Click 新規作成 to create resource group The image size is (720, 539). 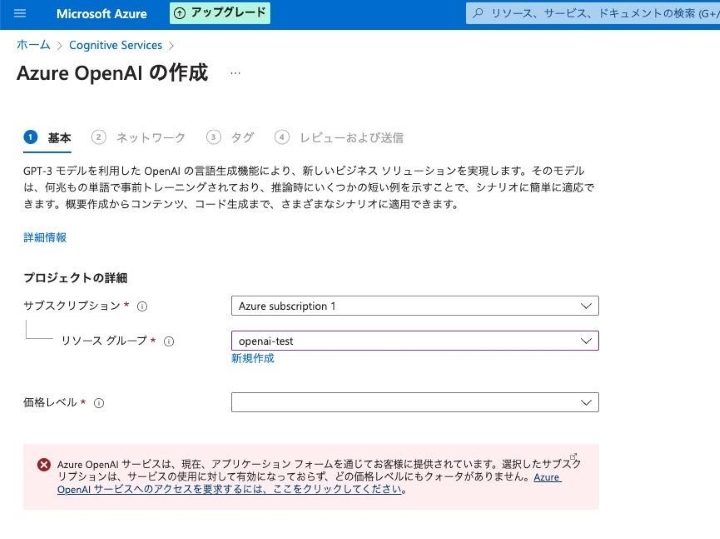point(252,359)
